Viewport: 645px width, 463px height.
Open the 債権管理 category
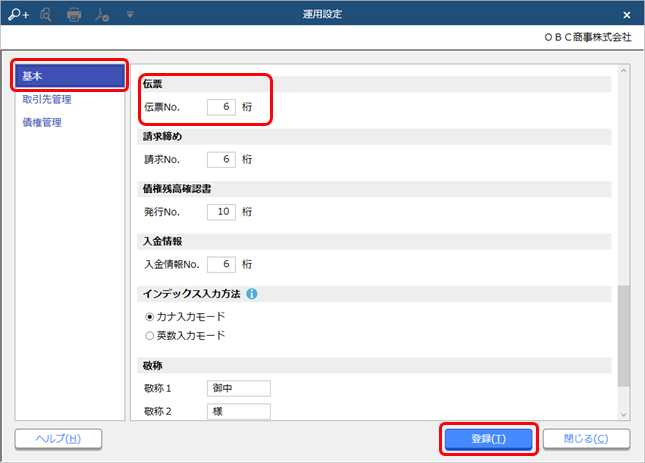42,122
